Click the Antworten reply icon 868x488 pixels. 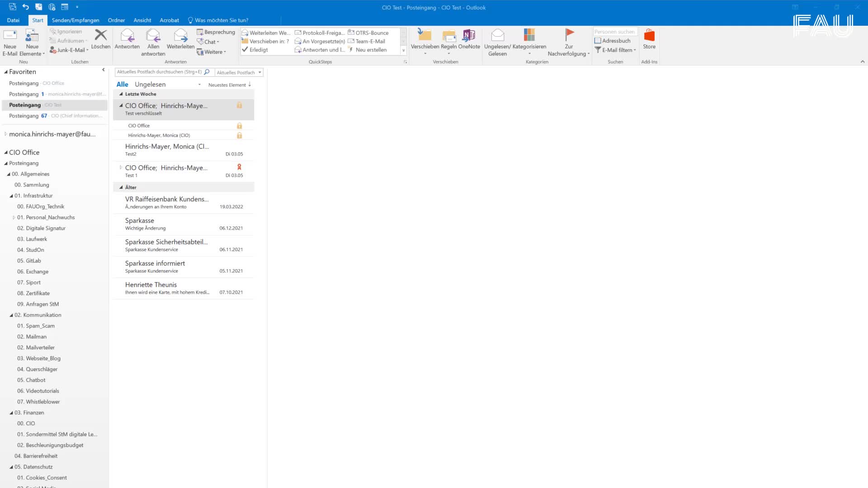[127, 36]
